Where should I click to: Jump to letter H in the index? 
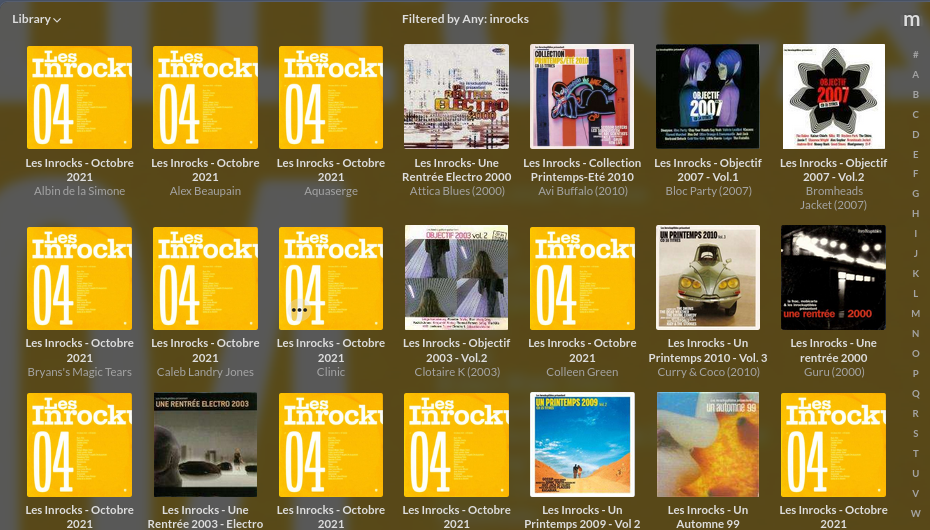point(916,213)
